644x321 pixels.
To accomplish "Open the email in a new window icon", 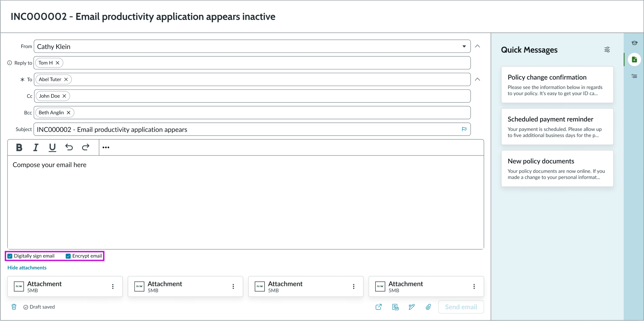I will pyautogui.click(x=379, y=307).
